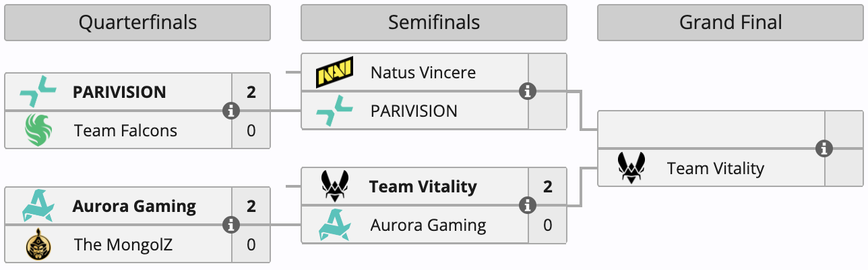The height and width of the screenshot is (270, 868).
Task: Open match info for Aurora Gaming vs The MongolZ
Action: click(231, 225)
